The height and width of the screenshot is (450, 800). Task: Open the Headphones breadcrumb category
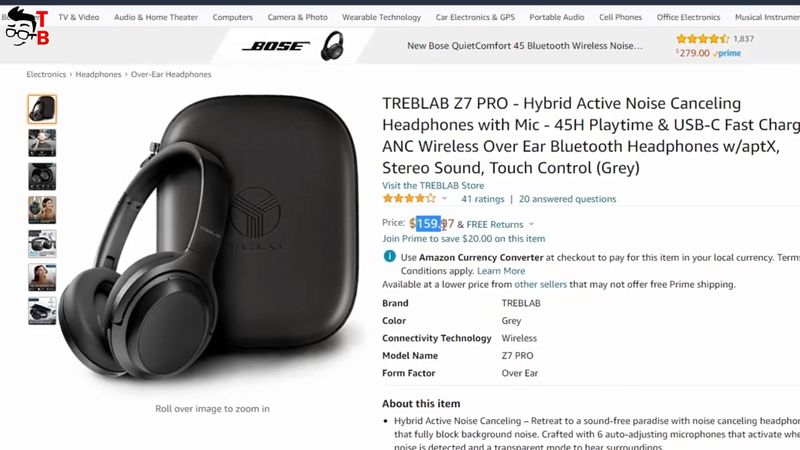(98, 74)
